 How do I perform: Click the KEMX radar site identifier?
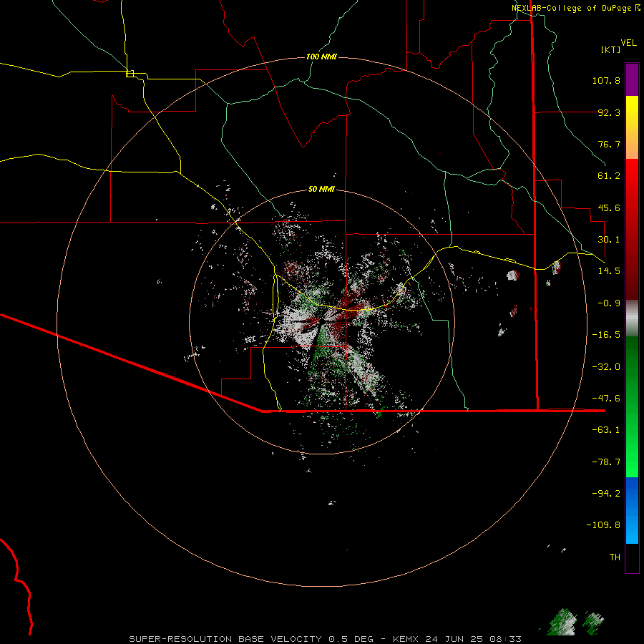pyautogui.click(x=406, y=639)
